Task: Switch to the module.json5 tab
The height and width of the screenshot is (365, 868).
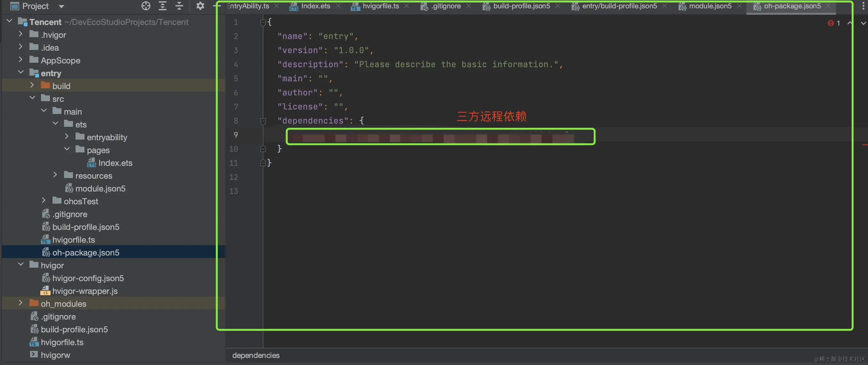Action: point(710,6)
